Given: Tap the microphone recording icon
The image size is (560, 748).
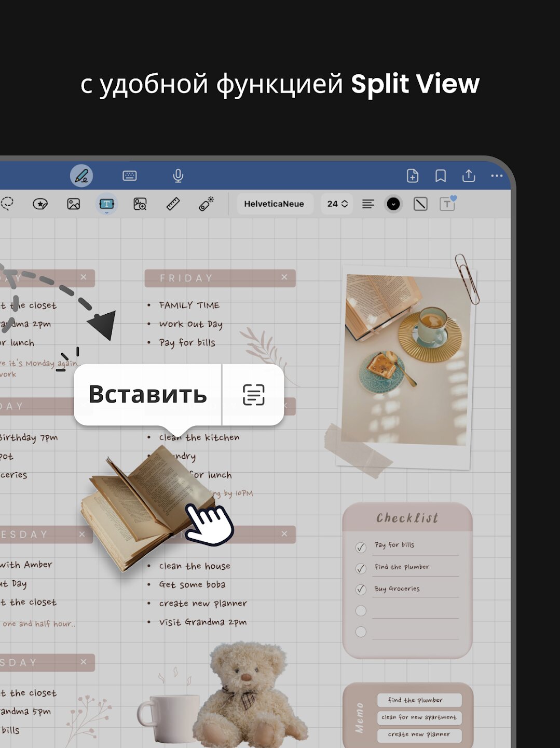Looking at the screenshot, I should click(178, 176).
